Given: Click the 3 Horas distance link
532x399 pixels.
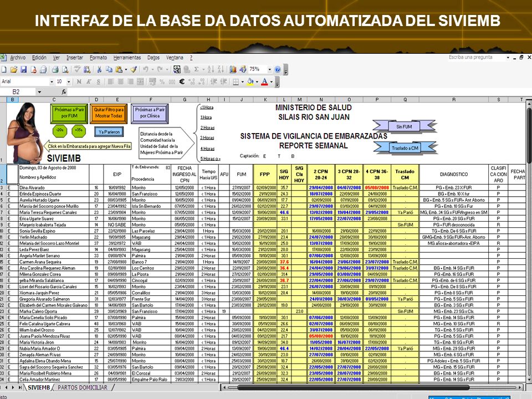Looking at the screenshot, I should click(x=207, y=138).
